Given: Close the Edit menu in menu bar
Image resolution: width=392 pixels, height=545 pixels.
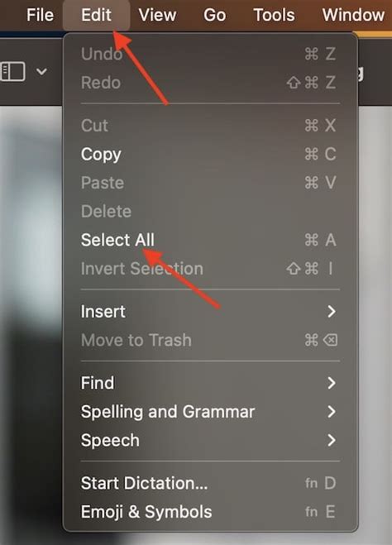Looking at the screenshot, I should point(96,15).
